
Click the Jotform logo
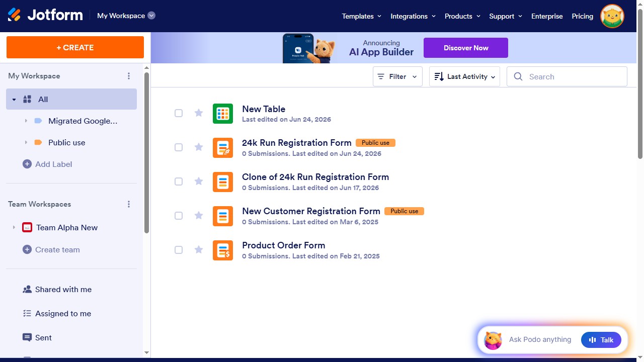[45, 15]
